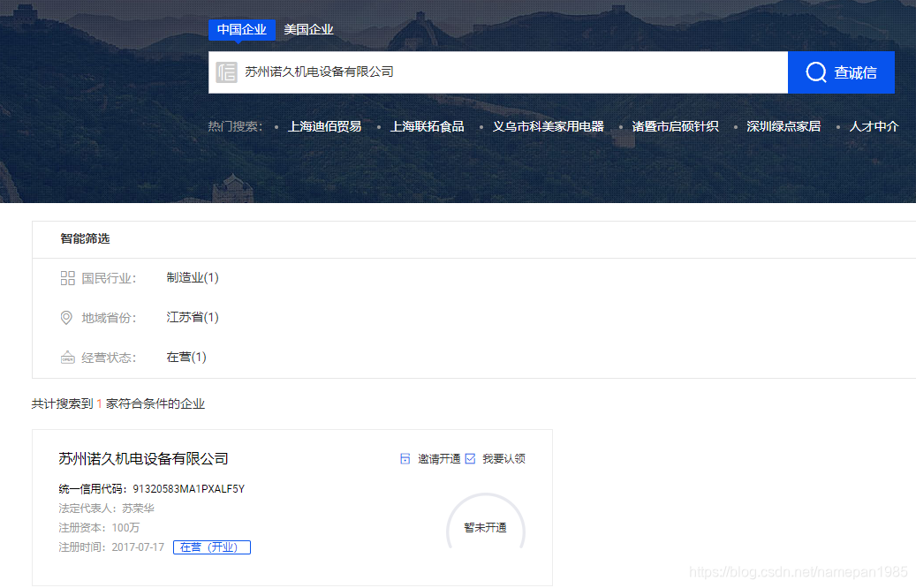Filter results by 制造业(1)
Image resolution: width=916 pixels, height=588 pixels.
click(x=193, y=277)
